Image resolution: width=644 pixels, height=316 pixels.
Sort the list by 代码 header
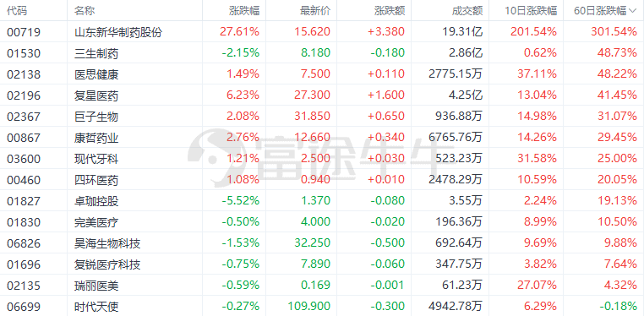(x=17, y=11)
